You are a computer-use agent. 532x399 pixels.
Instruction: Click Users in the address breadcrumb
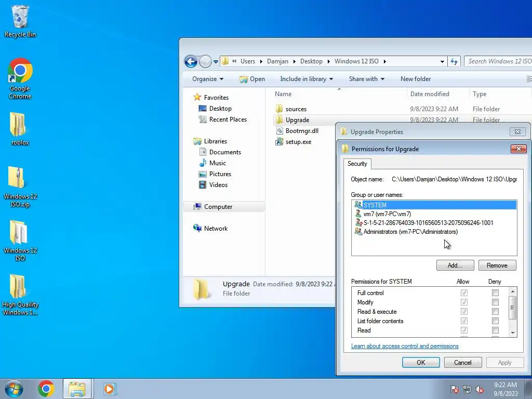[248, 61]
